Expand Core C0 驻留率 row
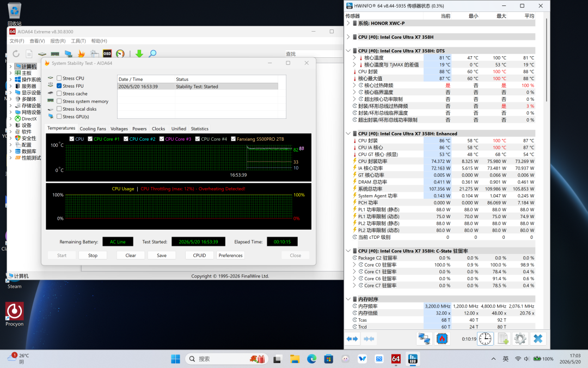588x368 pixels. pos(354,265)
